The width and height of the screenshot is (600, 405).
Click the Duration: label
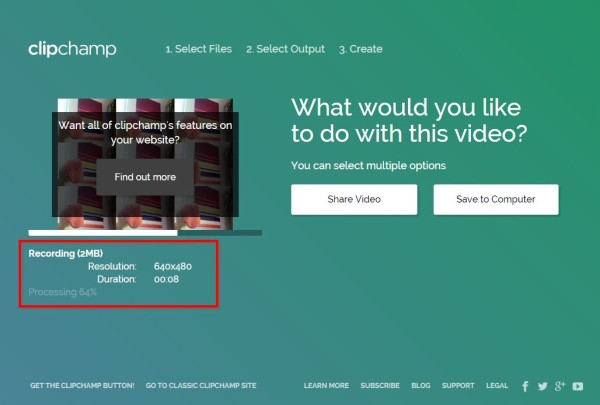click(x=117, y=279)
